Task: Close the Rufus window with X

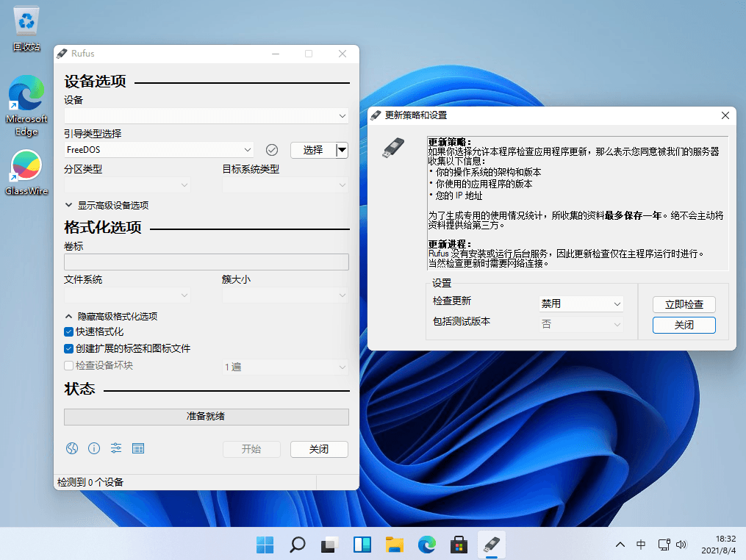Action: 342,54
